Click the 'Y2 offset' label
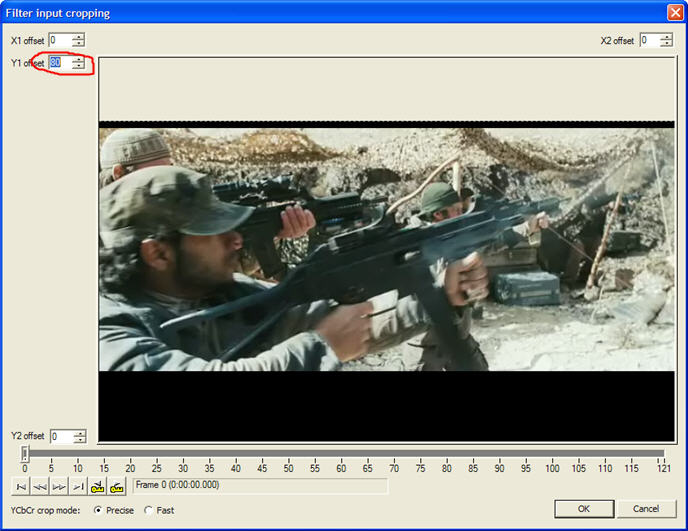688x531 pixels. [28, 436]
